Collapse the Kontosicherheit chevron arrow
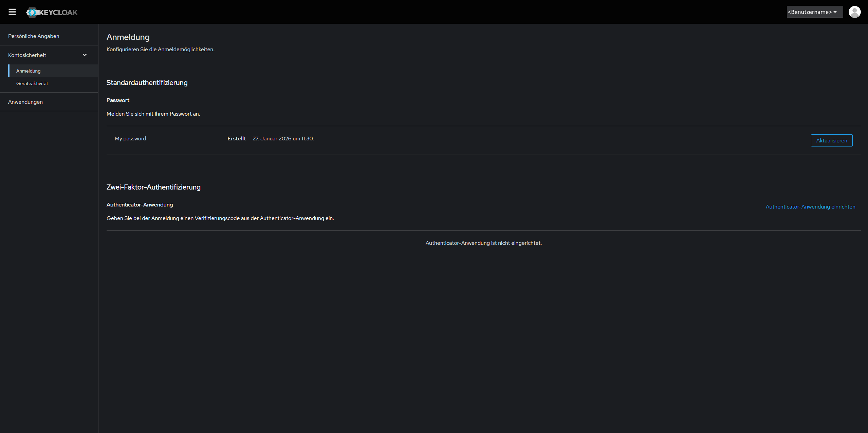The image size is (868, 433). coord(85,55)
